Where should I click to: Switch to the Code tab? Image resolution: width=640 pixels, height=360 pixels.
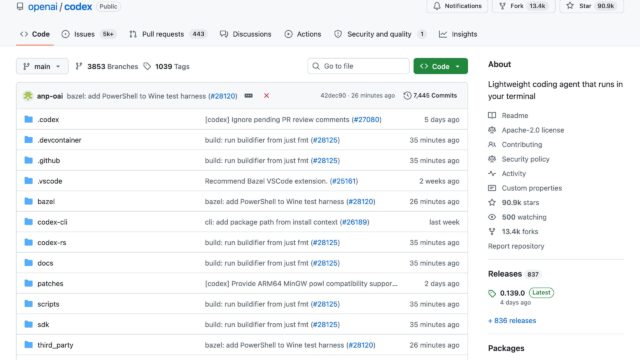(35, 34)
